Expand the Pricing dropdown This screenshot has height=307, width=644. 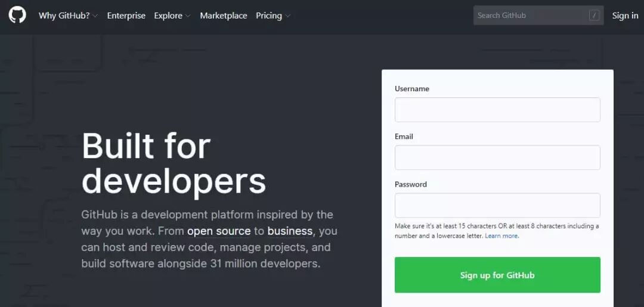tap(273, 15)
